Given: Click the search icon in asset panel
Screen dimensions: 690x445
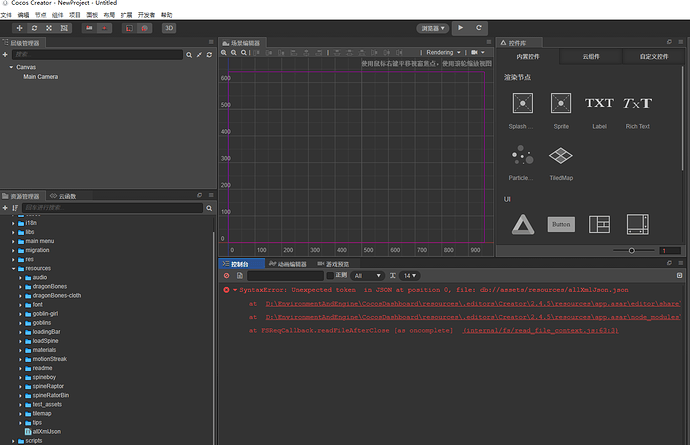Looking at the screenshot, I should (x=209, y=208).
